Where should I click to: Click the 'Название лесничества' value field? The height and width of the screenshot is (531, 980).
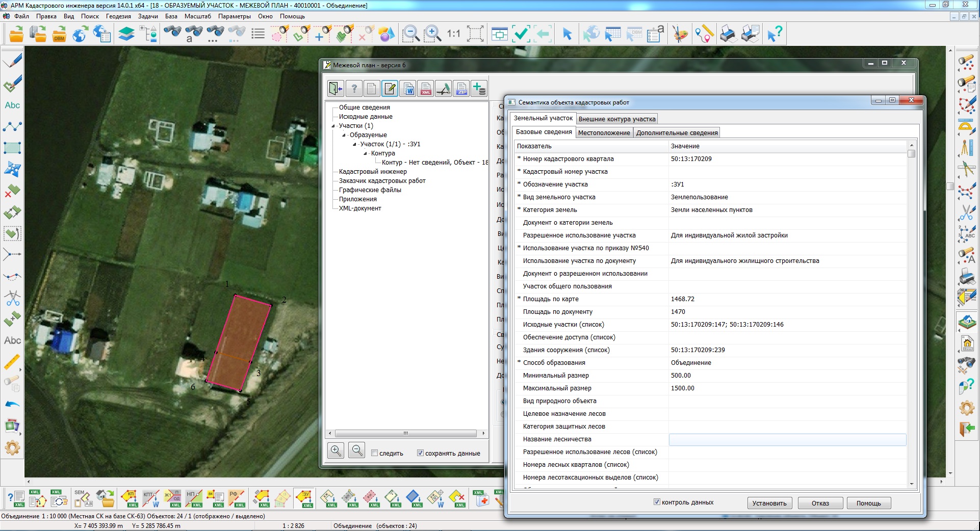(787, 439)
